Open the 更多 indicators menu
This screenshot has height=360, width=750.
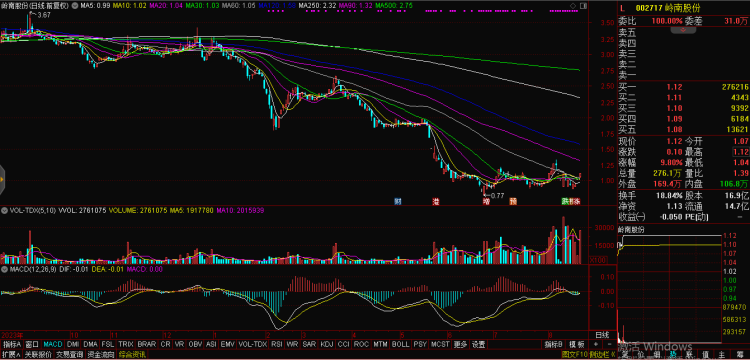460,344
